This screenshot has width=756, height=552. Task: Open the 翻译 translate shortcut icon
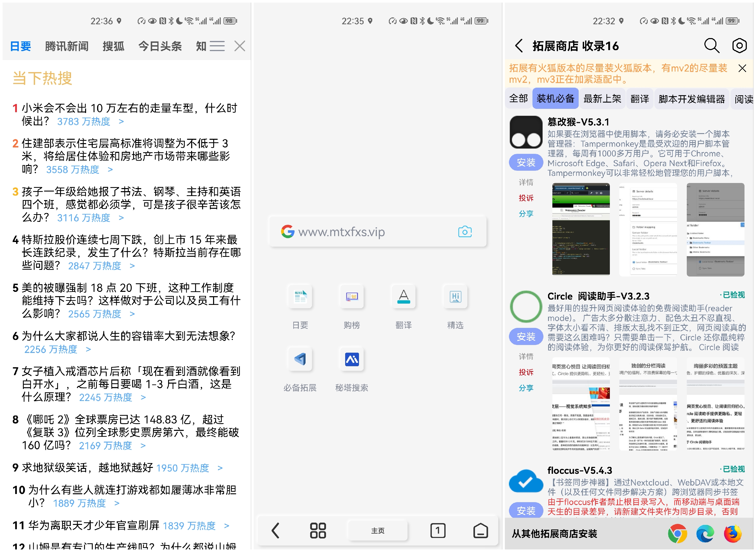403,296
